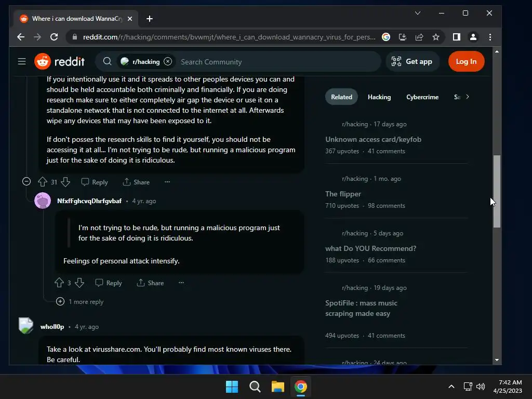
Task: Reply to the 'Feelings of personal attack' comment
Action: click(x=109, y=283)
